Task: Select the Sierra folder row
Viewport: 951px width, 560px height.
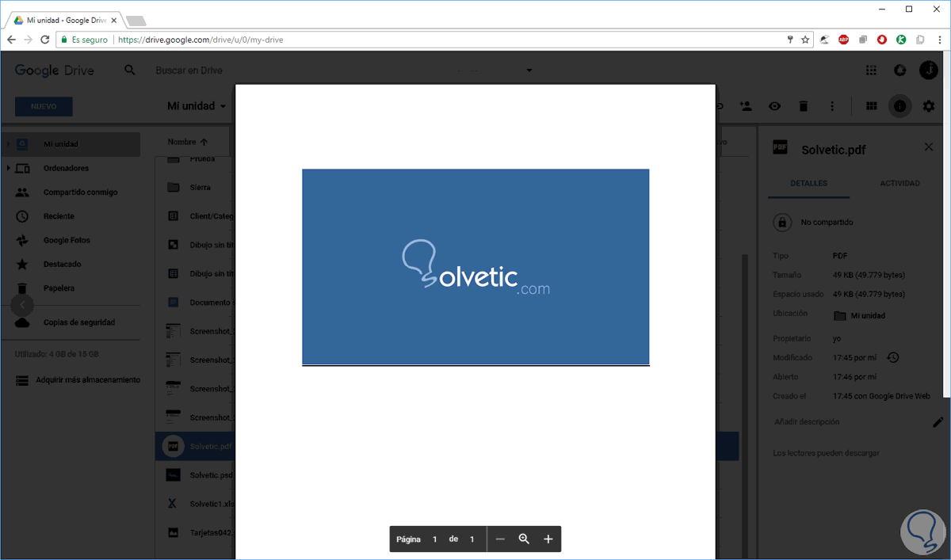Action: point(194,188)
